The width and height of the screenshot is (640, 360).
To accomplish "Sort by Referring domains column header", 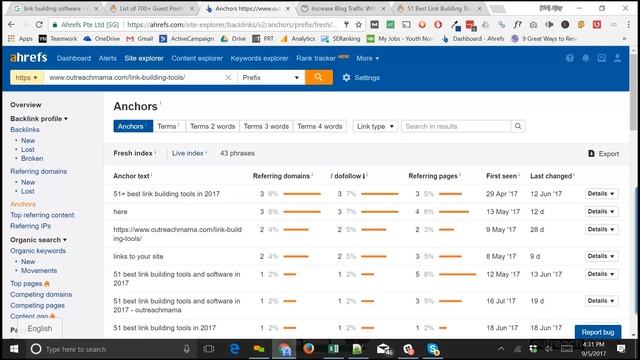I will pos(282,176).
